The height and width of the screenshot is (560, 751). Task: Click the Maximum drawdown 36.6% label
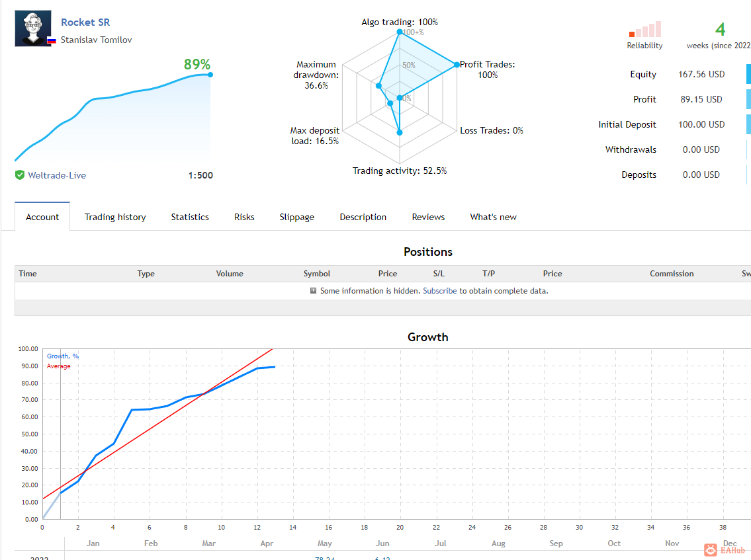pyautogui.click(x=316, y=75)
